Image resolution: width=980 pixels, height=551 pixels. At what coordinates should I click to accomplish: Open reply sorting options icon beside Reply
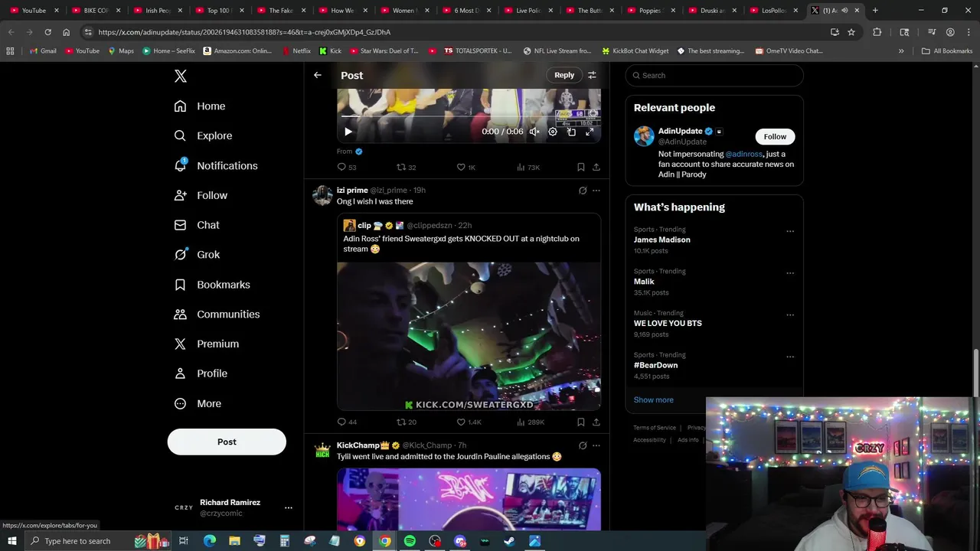pyautogui.click(x=592, y=75)
